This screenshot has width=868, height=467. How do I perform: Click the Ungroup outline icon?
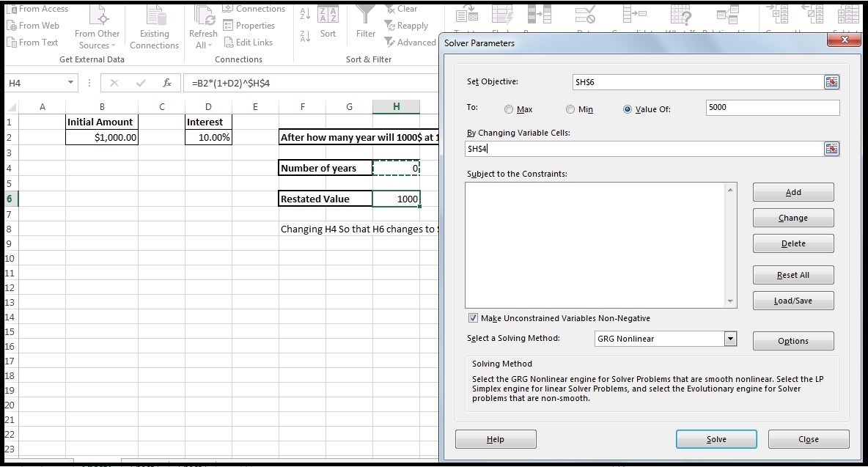[812, 13]
